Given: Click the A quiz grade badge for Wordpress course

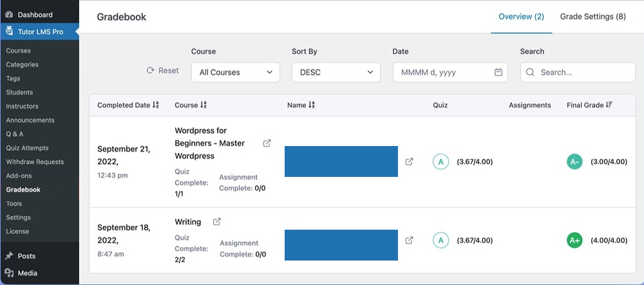Looking at the screenshot, I should pos(440,161).
